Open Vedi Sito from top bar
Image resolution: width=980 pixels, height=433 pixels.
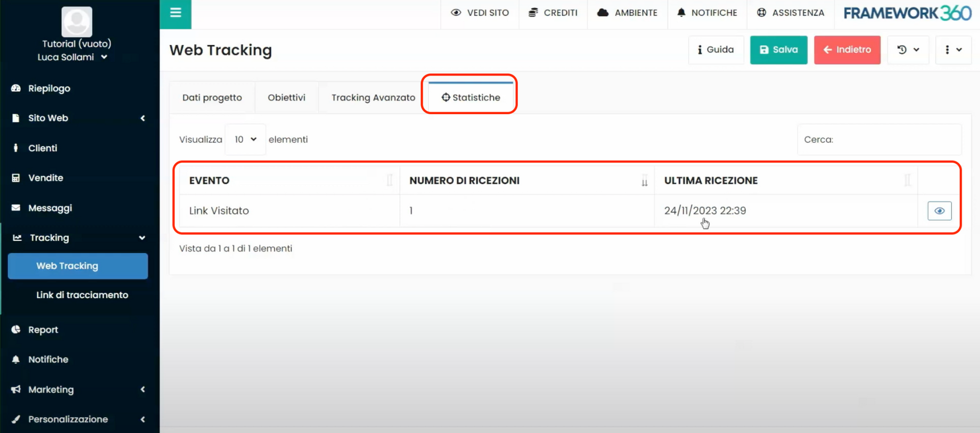480,13
